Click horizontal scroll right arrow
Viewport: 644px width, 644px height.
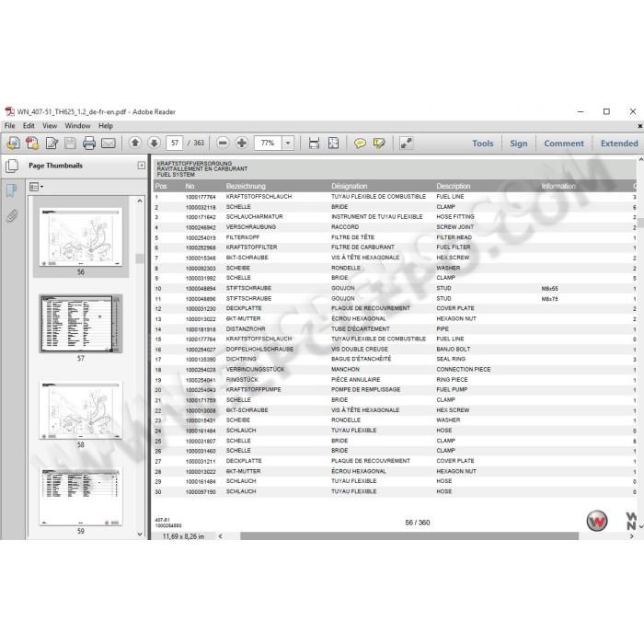click(x=632, y=536)
